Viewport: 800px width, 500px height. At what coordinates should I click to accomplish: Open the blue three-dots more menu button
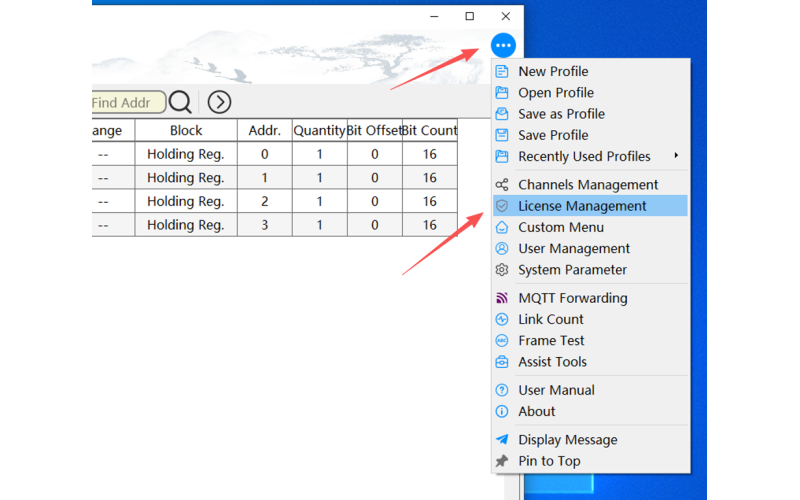click(503, 45)
